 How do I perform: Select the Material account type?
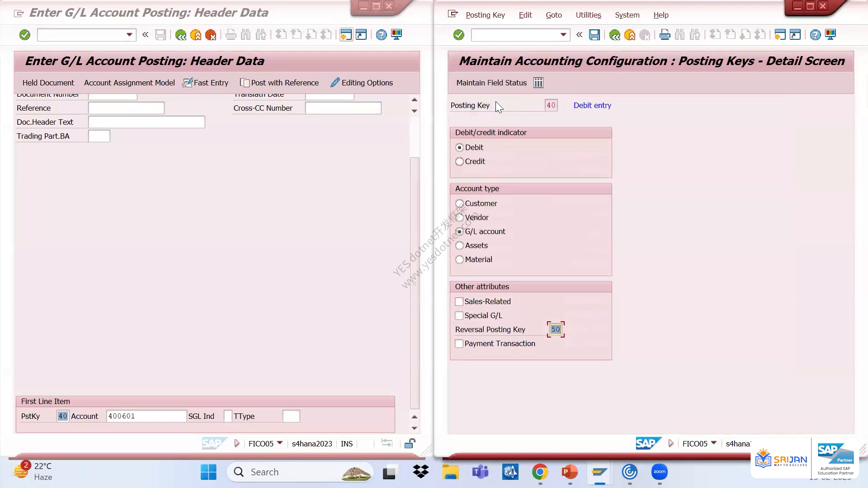click(x=460, y=259)
